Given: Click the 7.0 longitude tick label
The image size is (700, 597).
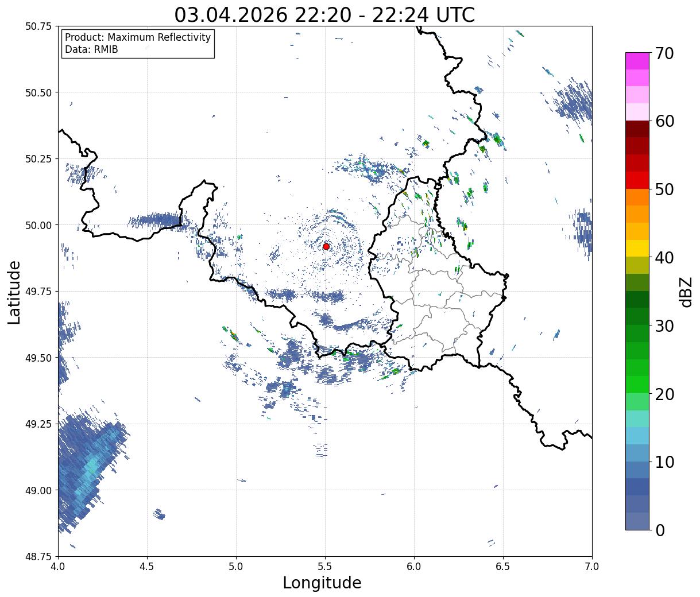Looking at the screenshot, I should tap(592, 567).
